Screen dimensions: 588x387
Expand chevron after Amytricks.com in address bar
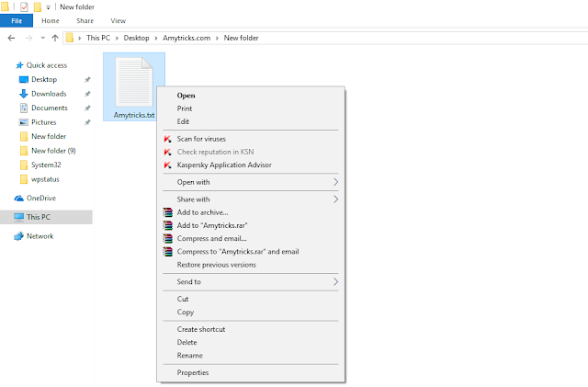click(x=217, y=39)
